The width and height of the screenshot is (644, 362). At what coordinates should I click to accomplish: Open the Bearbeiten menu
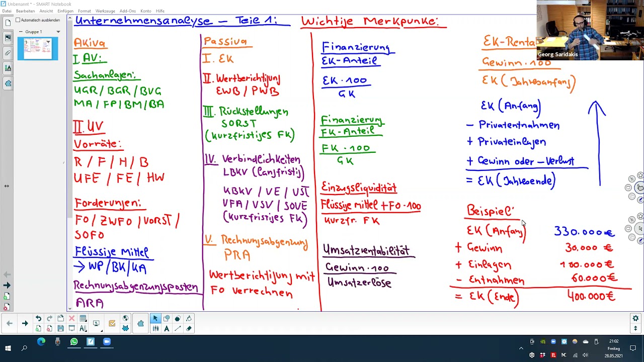click(x=25, y=11)
